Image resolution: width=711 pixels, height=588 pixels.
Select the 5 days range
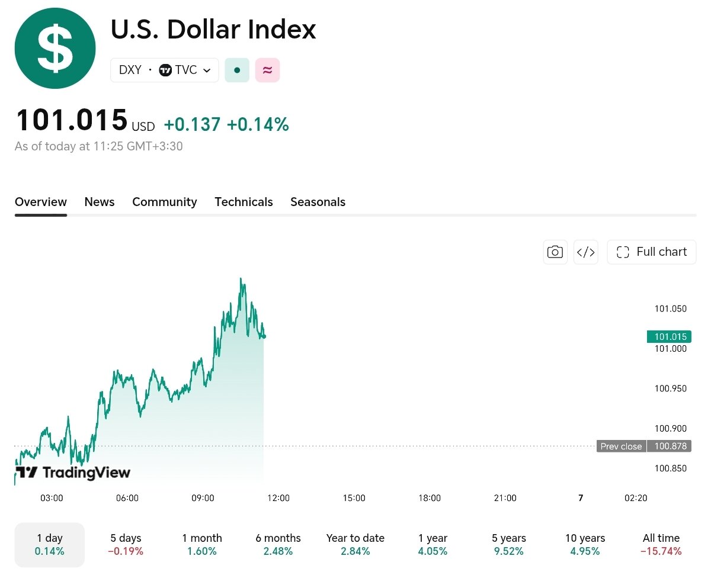click(126, 545)
